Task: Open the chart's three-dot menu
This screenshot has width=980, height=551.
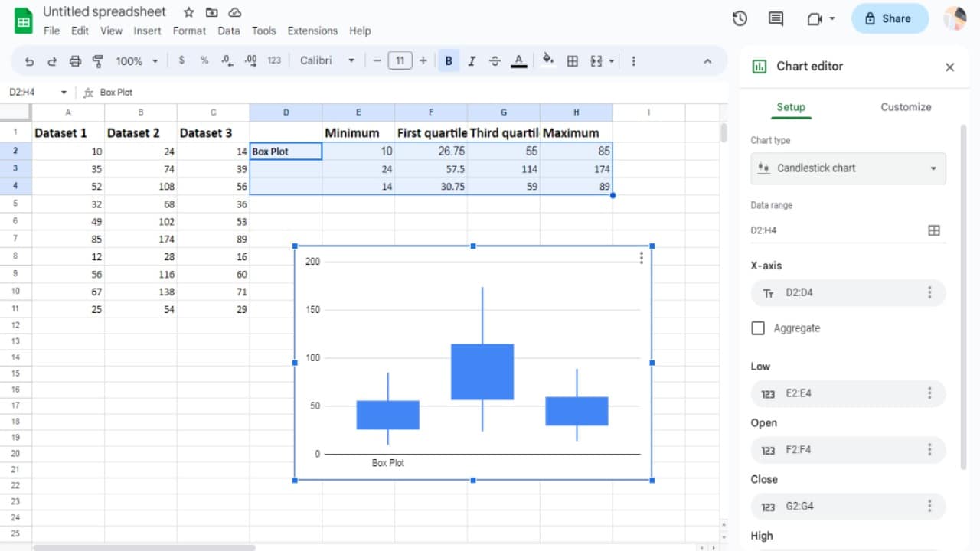Action: [x=642, y=258]
